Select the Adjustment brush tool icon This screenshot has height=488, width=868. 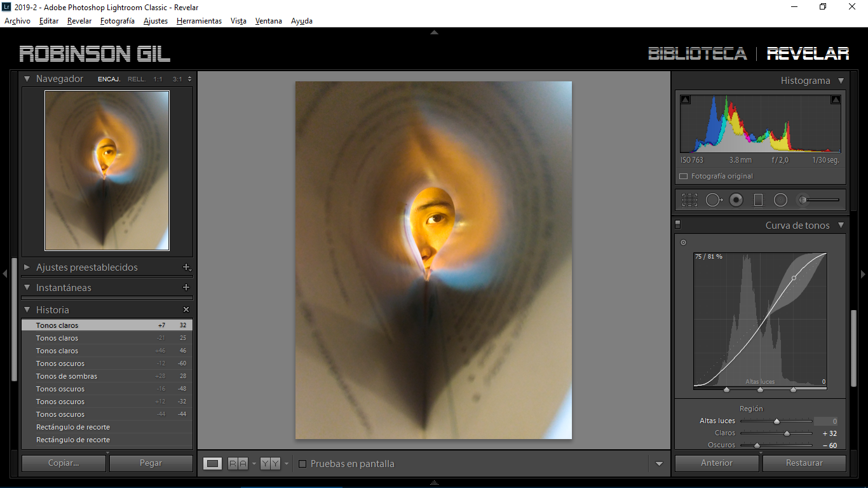pos(803,200)
